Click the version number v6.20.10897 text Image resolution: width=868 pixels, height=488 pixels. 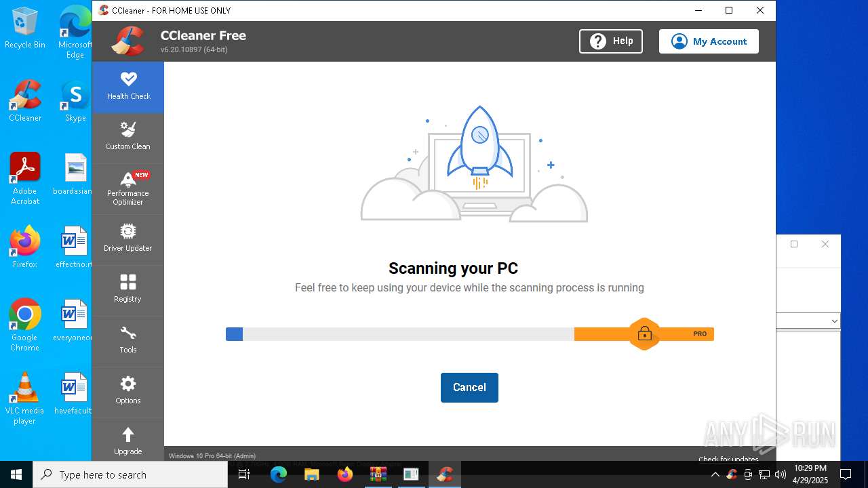coord(194,50)
